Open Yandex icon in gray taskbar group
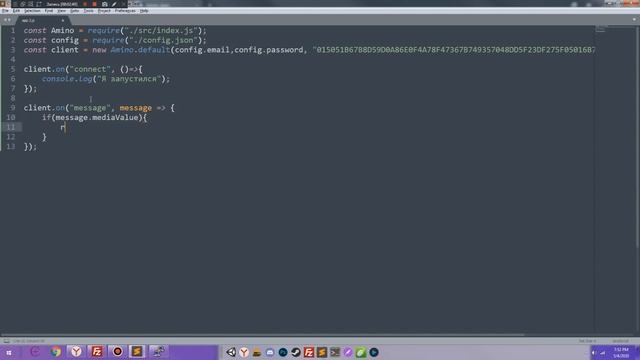The image size is (640, 360). (244, 352)
